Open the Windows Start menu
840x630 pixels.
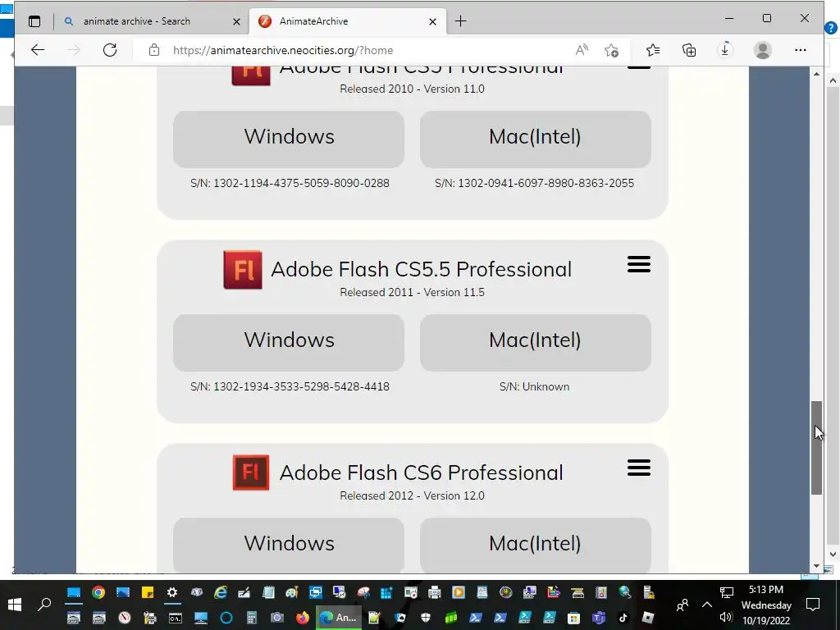(x=15, y=605)
